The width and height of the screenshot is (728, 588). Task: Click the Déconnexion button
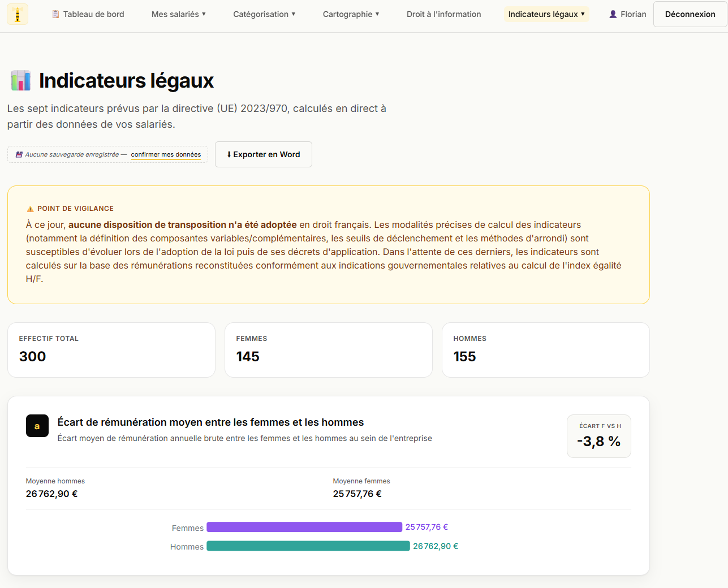tap(690, 14)
